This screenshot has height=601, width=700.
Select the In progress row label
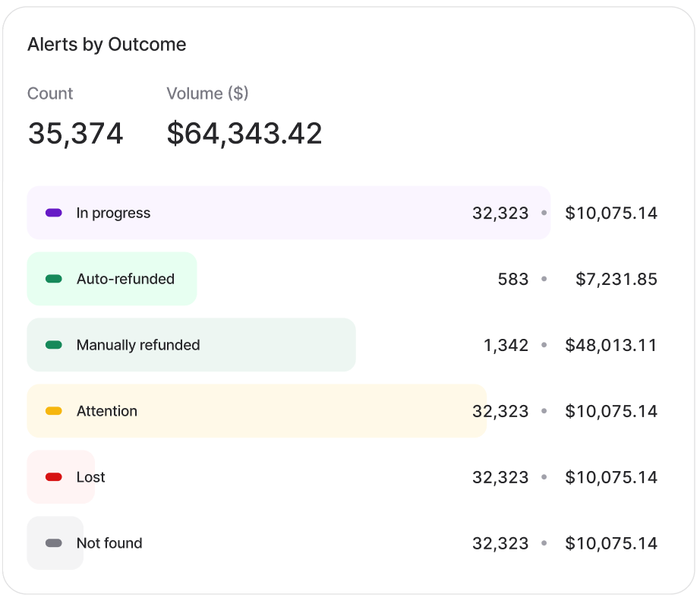click(113, 213)
